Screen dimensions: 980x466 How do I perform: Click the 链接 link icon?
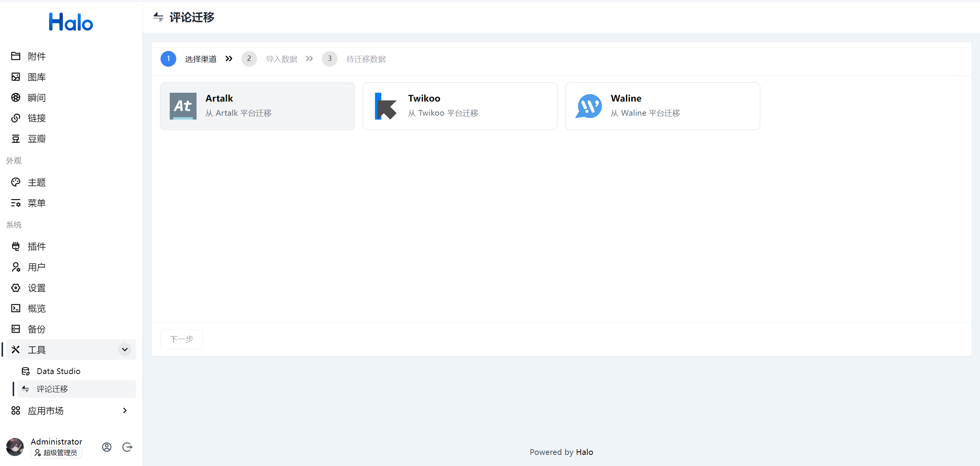pos(16,118)
